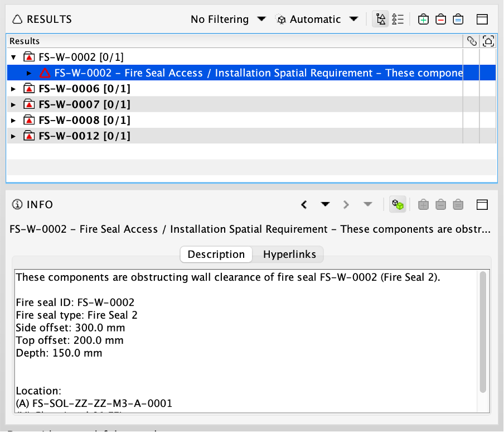The height and width of the screenshot is (432, 504).
Task: Click the remove issue basket icon
Action: click(440, 19)
